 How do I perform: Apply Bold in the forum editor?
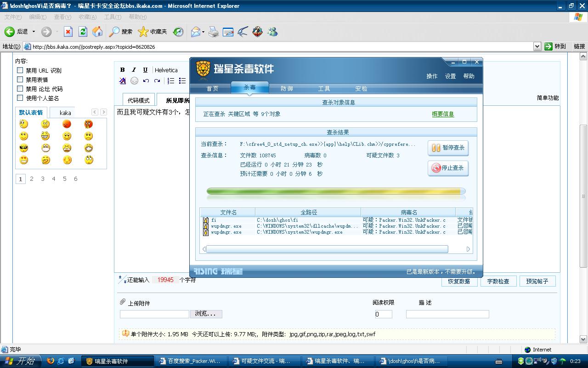tap(123, 70)
